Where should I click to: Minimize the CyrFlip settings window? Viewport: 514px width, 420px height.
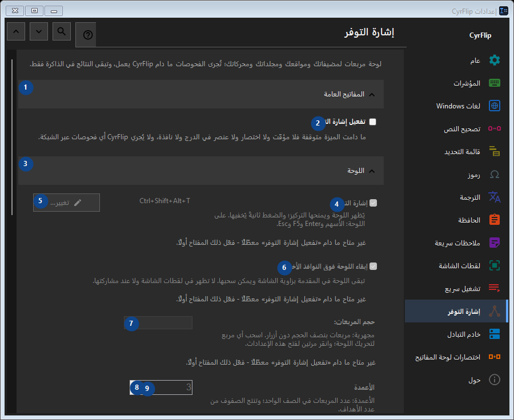(x=54, y=11)
